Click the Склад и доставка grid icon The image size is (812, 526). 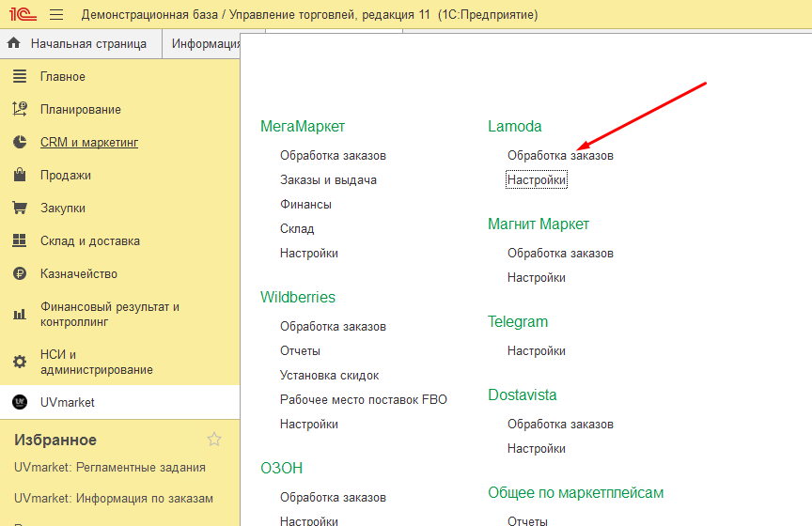tap(20, 240)
